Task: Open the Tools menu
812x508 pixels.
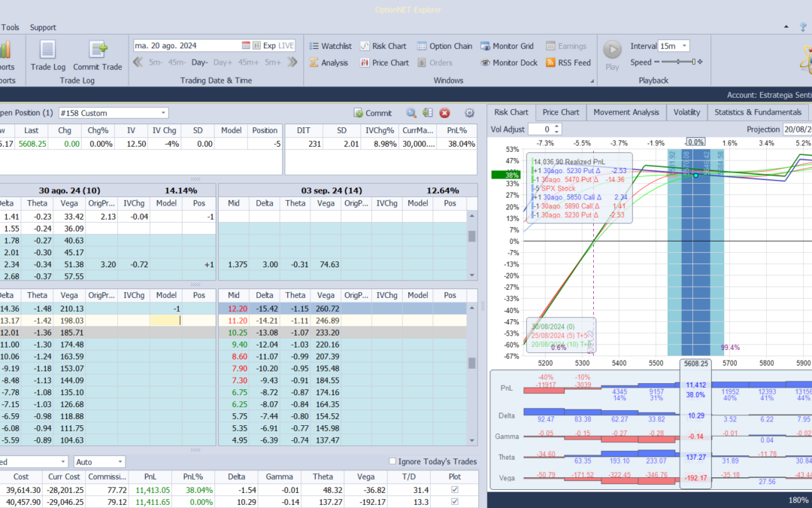Action: pyautogui.click(x=11, y=28)
